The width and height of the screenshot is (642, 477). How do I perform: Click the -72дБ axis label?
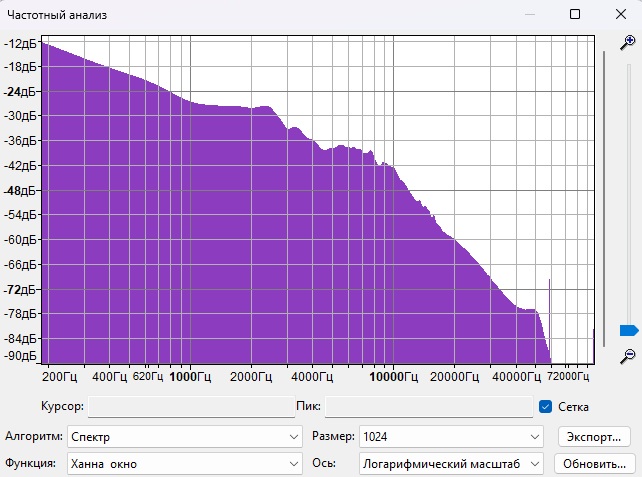click(20, 290)
